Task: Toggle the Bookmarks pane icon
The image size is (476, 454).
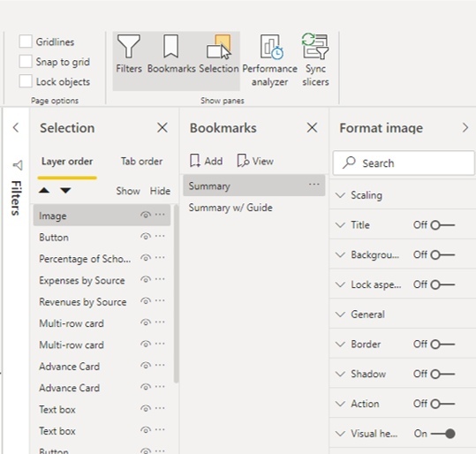Action: point(171,54)
